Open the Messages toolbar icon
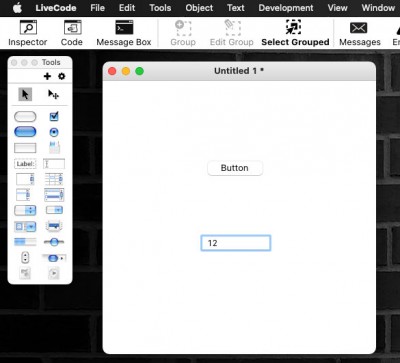 pos(359,33)
